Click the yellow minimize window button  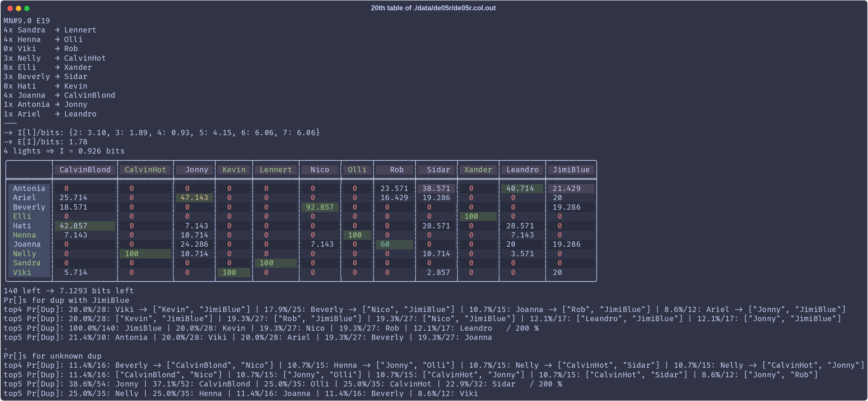pos(18,8)
